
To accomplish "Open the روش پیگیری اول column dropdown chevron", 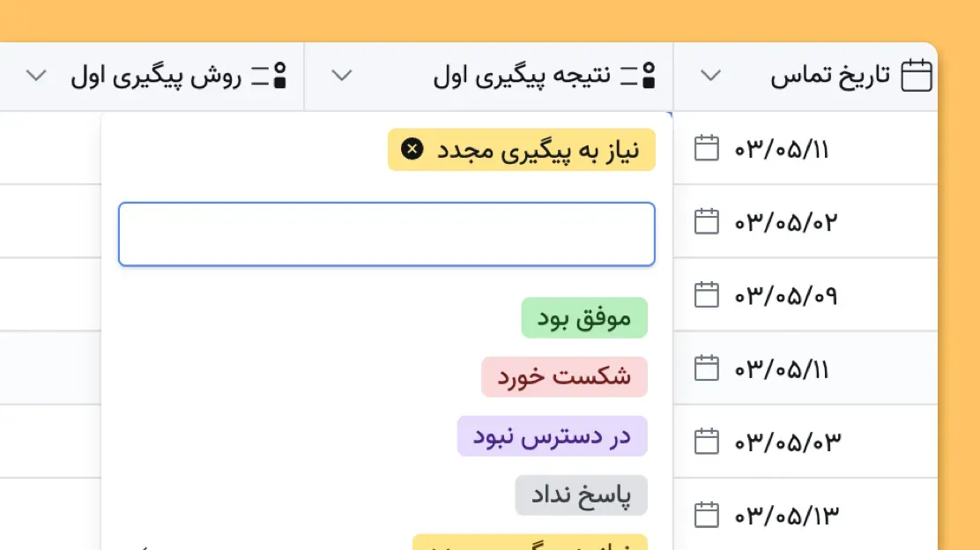I will [36, 76].
